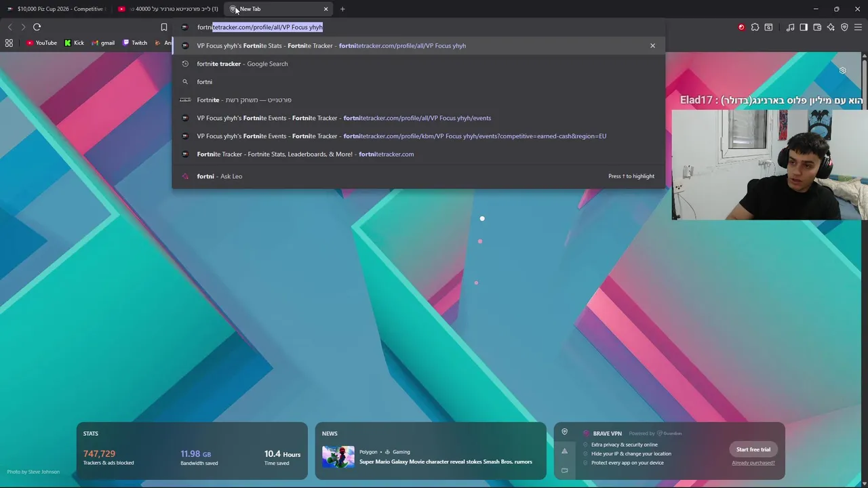Open the new tab customize gear icon
Screen dimensions: 868x488
tap(842, 70)
